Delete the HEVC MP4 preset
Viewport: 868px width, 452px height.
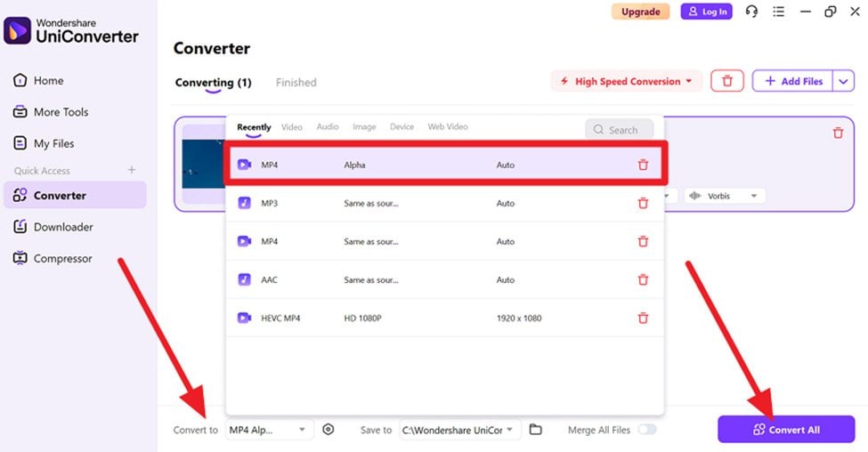point(643,319)
